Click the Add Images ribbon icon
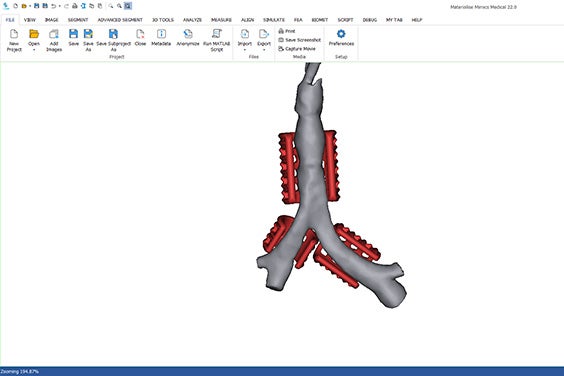564x376 pixels. (54, 34)
